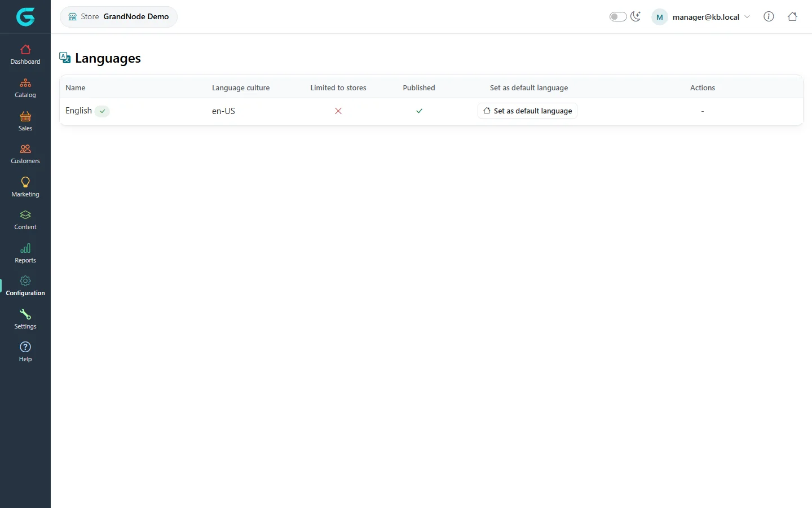Screen dimensions: 812x508
Task: Click the green checkmark under Published
Action: click(419, 111)
